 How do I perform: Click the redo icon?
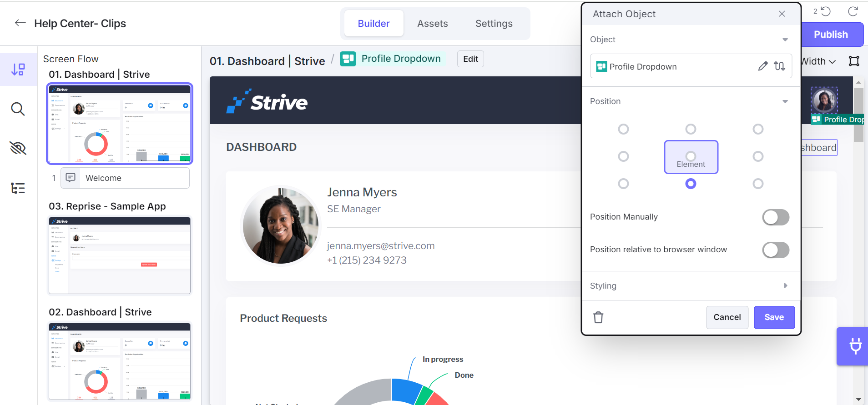(x=853, y=11)
